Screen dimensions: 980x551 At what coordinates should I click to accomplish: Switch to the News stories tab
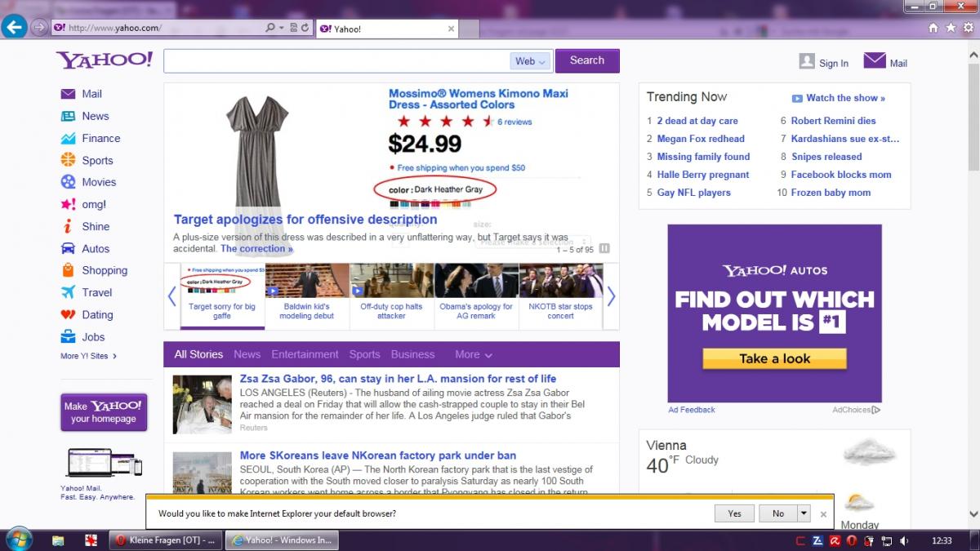coord(247,354)
